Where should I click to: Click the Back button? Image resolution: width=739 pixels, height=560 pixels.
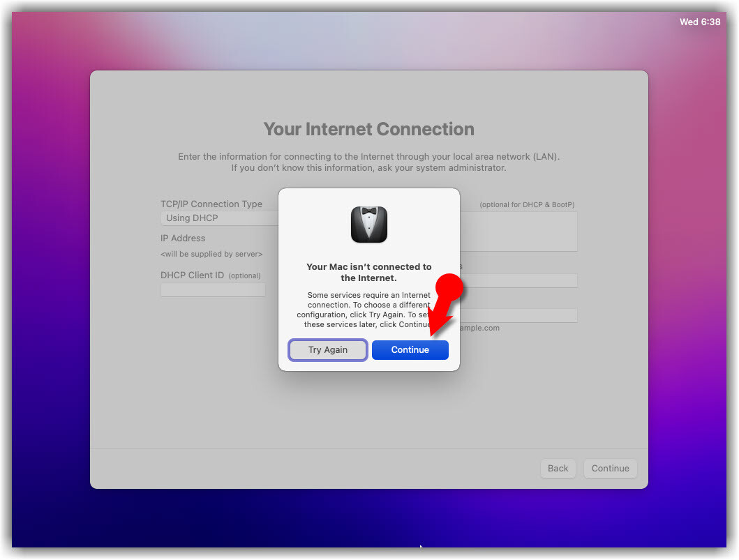pyautogui.click(x=558, y=469)
